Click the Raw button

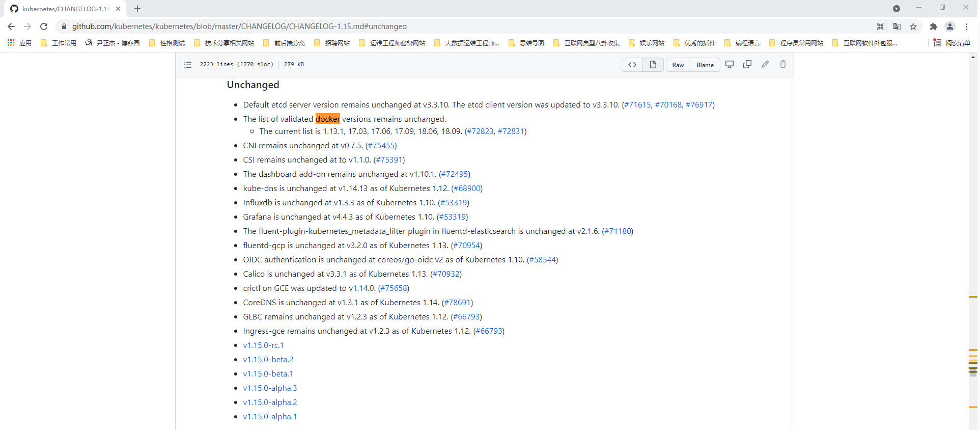[678, 65]
